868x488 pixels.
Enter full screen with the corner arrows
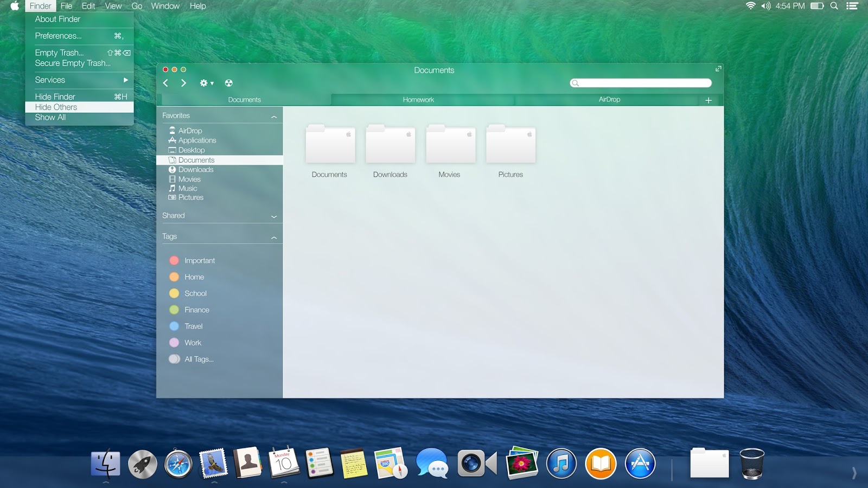click(718, 69)
